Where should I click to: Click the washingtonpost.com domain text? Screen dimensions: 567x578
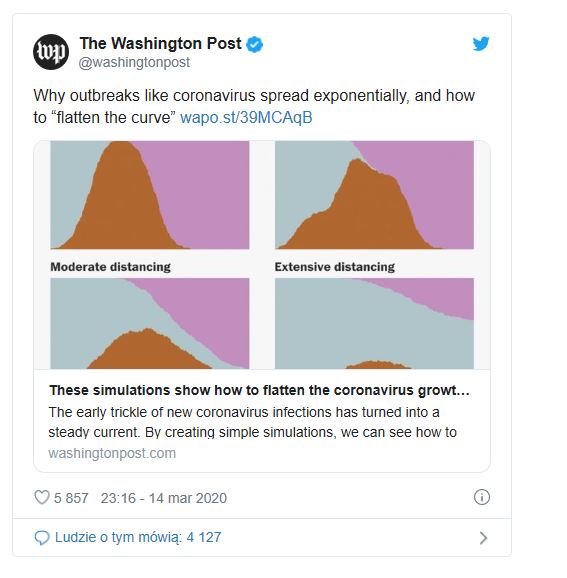tap(112, 453)
